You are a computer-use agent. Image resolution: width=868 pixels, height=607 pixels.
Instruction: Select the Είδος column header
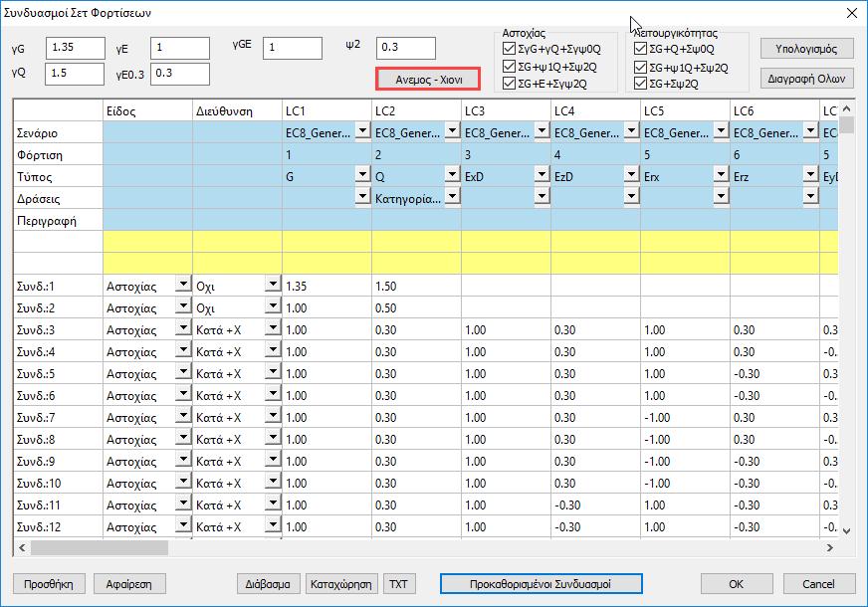point(147,110)
